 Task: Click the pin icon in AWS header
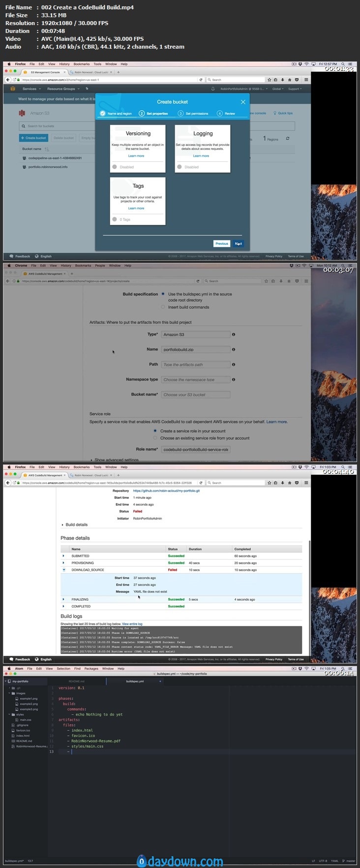point(87,89)
